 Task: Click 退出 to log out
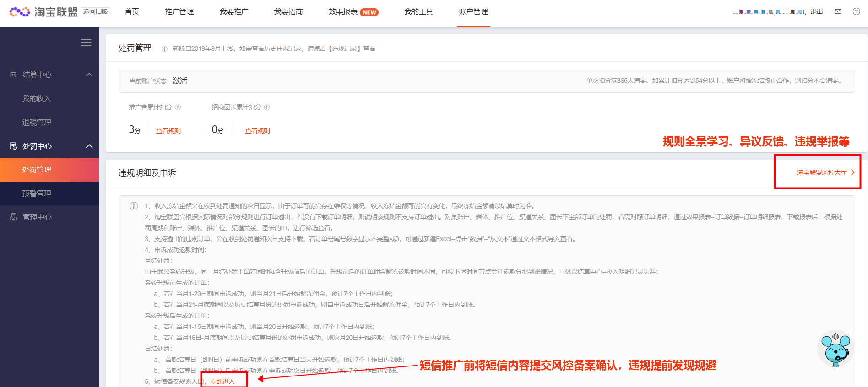point(816,11)
